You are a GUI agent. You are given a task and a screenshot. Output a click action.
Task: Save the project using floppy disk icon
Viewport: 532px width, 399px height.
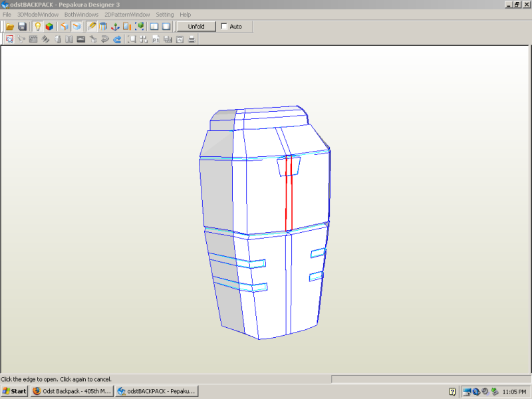tap(22, 27)
